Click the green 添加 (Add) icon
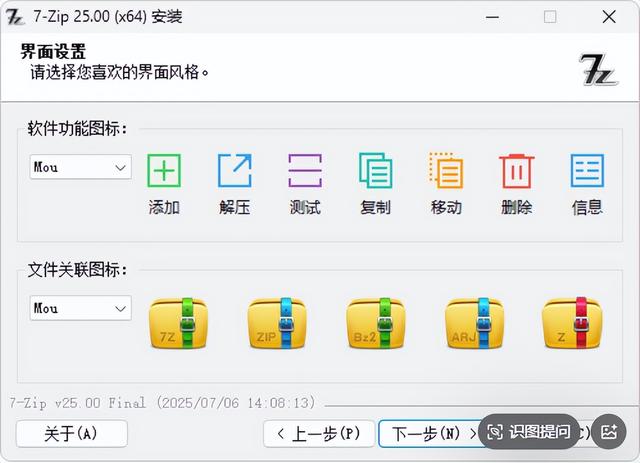The width and height of the screenshot is (640, 463). coord(164,170)
